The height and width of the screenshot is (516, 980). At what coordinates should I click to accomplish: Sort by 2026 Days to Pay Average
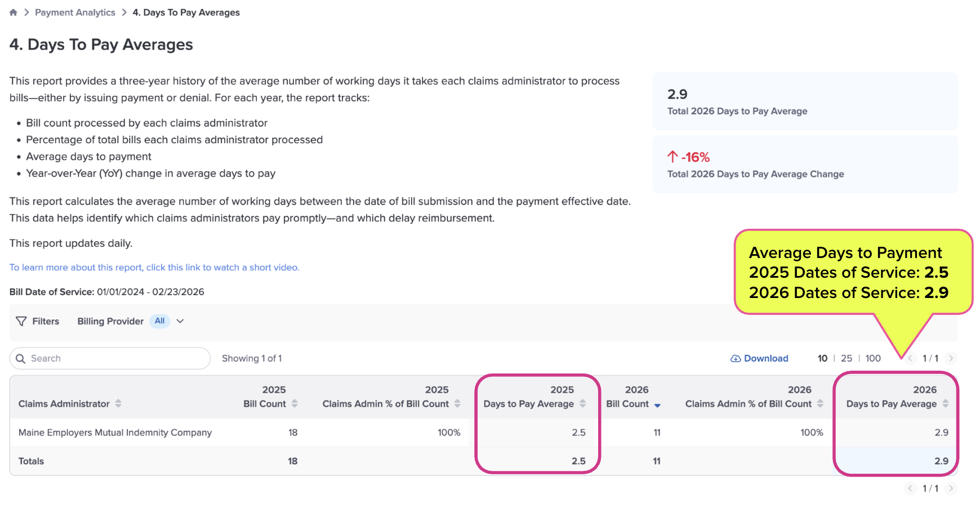coord(945,403)
